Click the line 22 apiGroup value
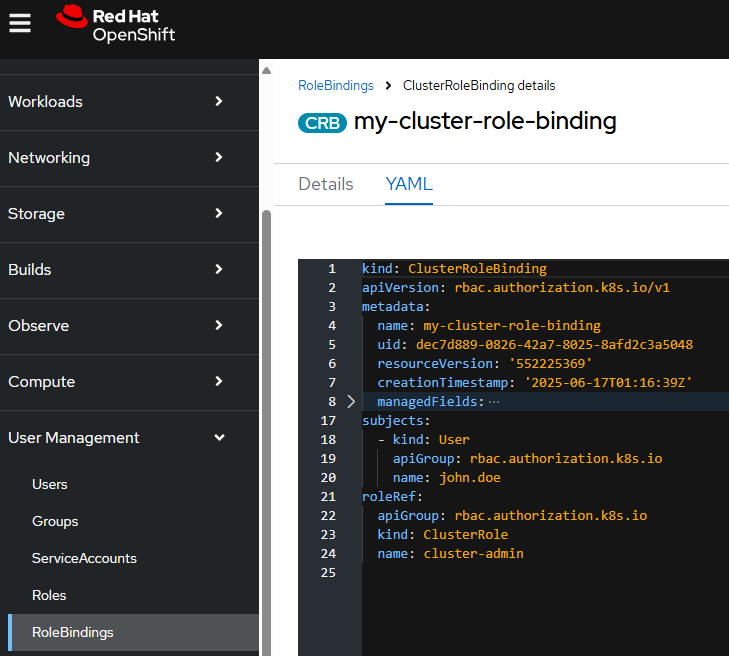The height and width of the screenshot is (656, 729). pos(550,516)
